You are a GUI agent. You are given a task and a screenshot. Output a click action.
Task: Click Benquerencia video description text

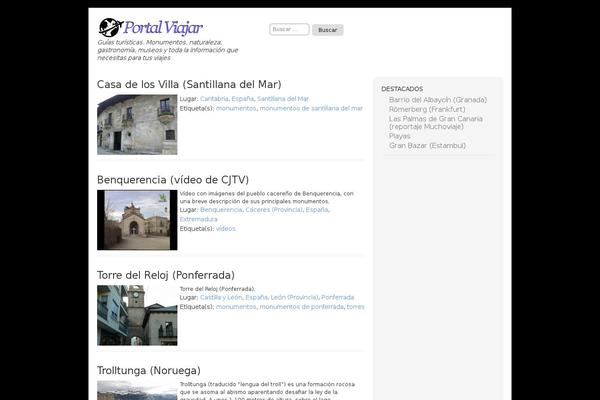click(x=267, y=198)
